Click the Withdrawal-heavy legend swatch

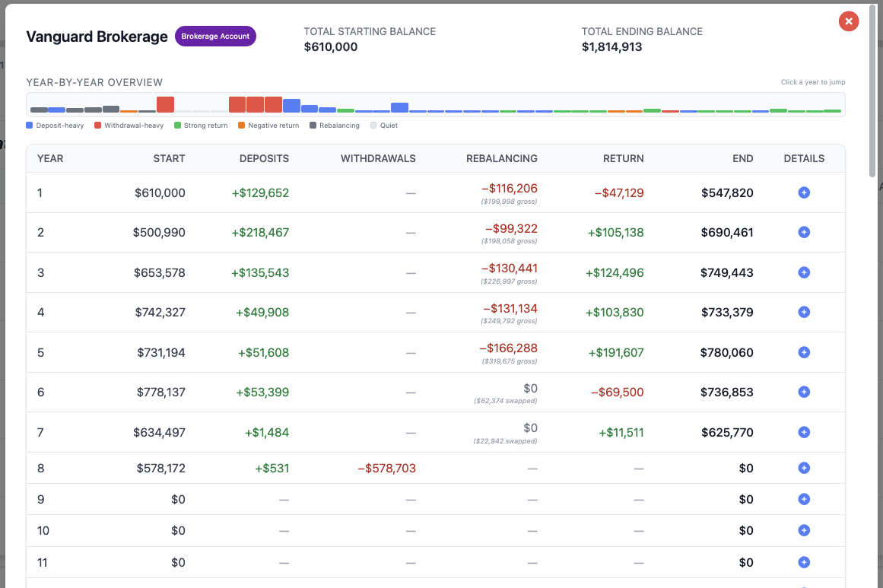(97, 126)
